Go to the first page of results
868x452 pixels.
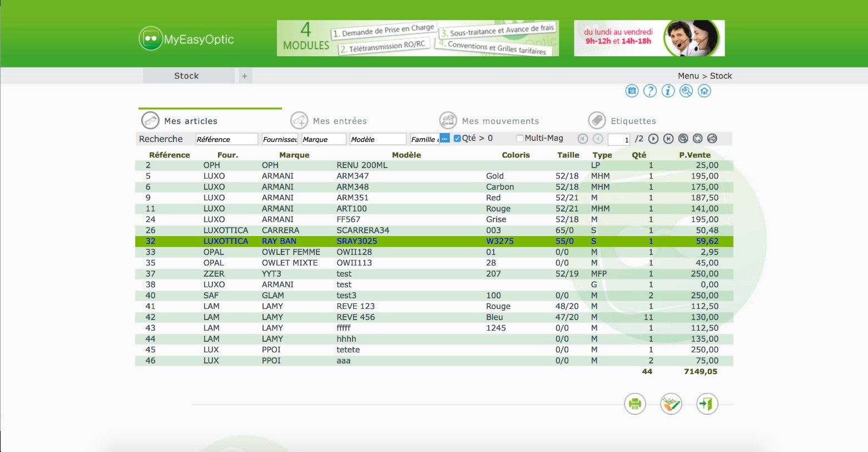point(583,139)
